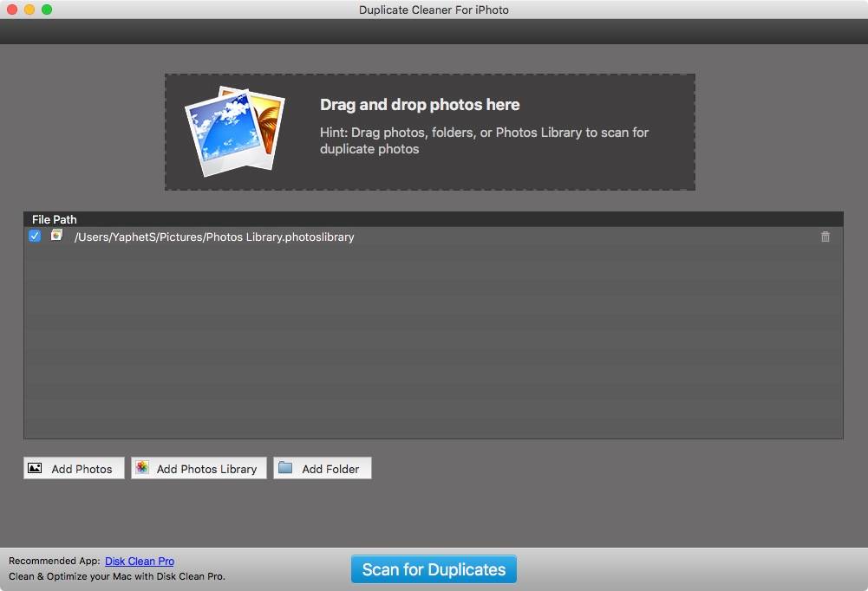This screenshot has height=591, width=868.
Task: Open the Disk Clean Pro link
Action: 140,562
